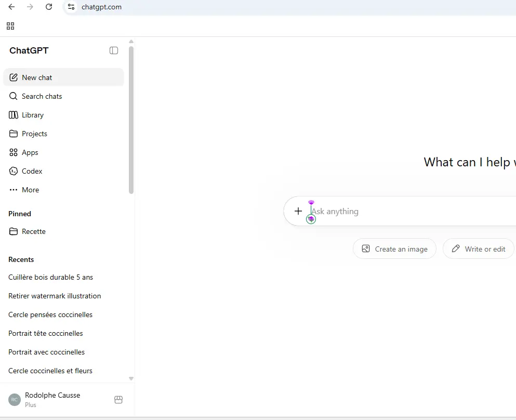The height and width of the screenshot is (420, 516).
Task: Click the scrollbar down arrow in sidebar
Action: coord(131,378)
